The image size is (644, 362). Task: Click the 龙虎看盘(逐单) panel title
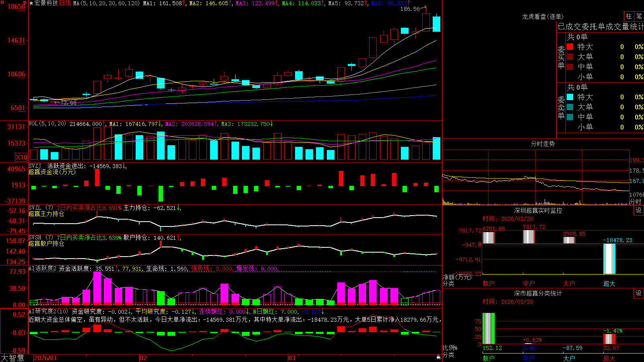(543, 16)
